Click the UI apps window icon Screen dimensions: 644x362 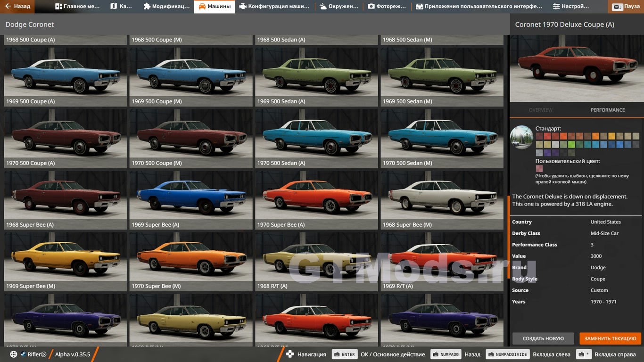[419, 7]
